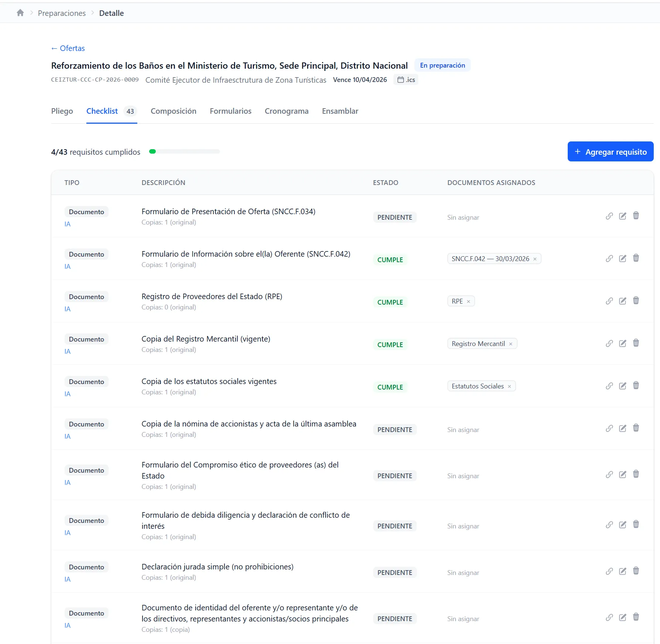The image size is (660, 644).
Task: Click the IA tag under SNCC.F.034 row
Action: click(x=68, y=224)
